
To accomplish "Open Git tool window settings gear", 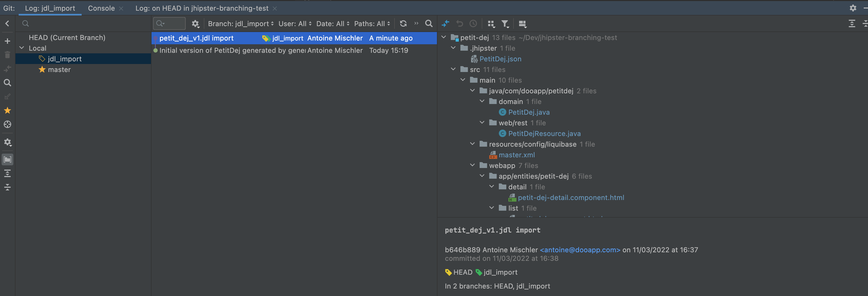I will click(853, 8).
